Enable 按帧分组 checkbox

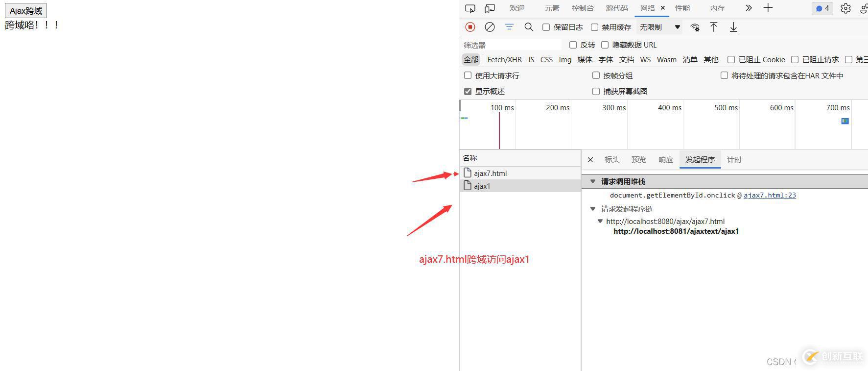click(596, 75)
